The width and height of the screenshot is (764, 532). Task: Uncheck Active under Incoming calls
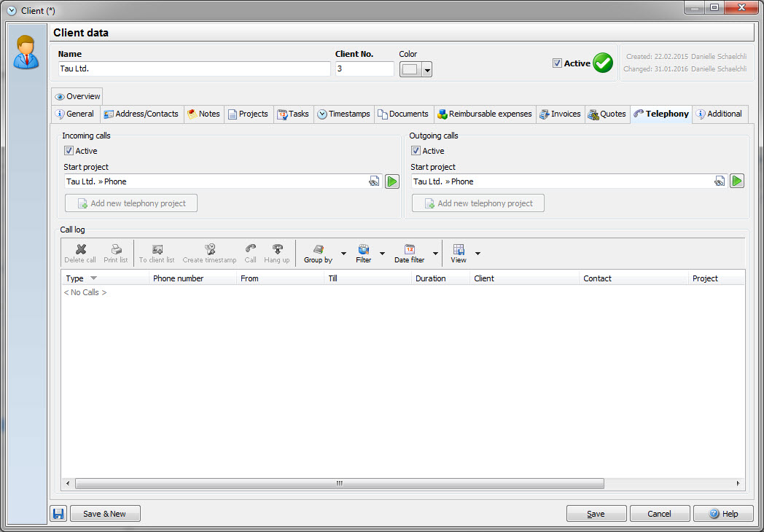click(69, 151)
